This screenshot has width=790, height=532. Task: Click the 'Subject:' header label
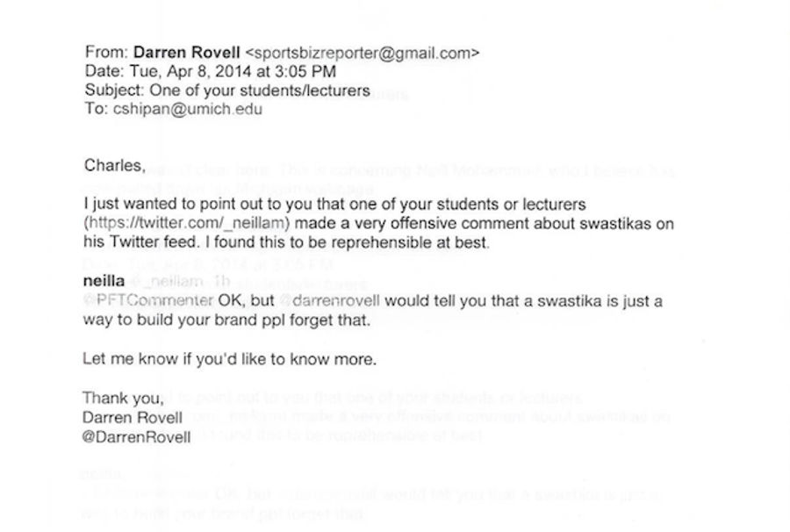click(115, 90)
